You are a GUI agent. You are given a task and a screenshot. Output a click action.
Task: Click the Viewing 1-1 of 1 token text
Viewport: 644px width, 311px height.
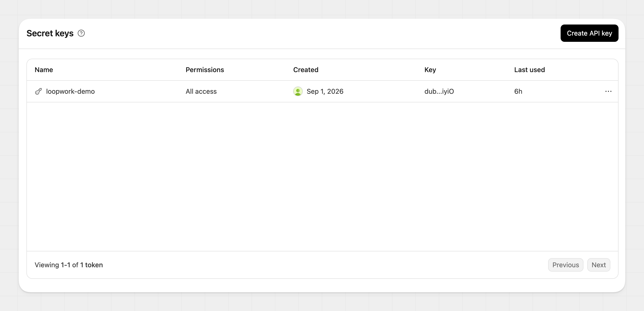coord(69,265)
